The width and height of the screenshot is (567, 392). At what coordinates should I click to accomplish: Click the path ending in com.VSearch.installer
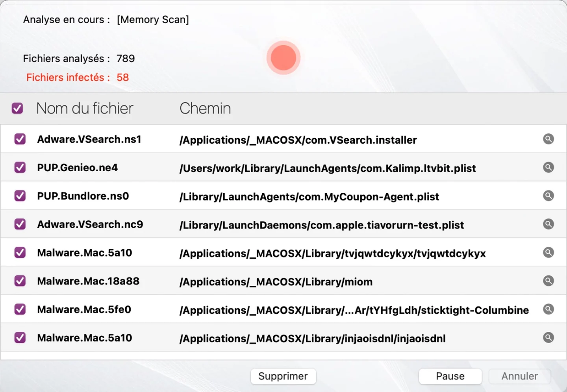click(x=298, y=140)
